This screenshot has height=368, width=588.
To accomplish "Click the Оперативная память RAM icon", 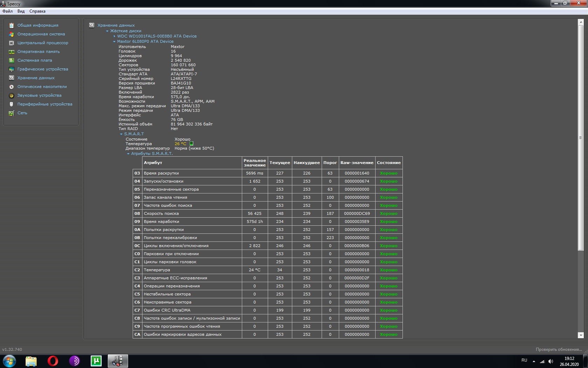I will (11, 52).
